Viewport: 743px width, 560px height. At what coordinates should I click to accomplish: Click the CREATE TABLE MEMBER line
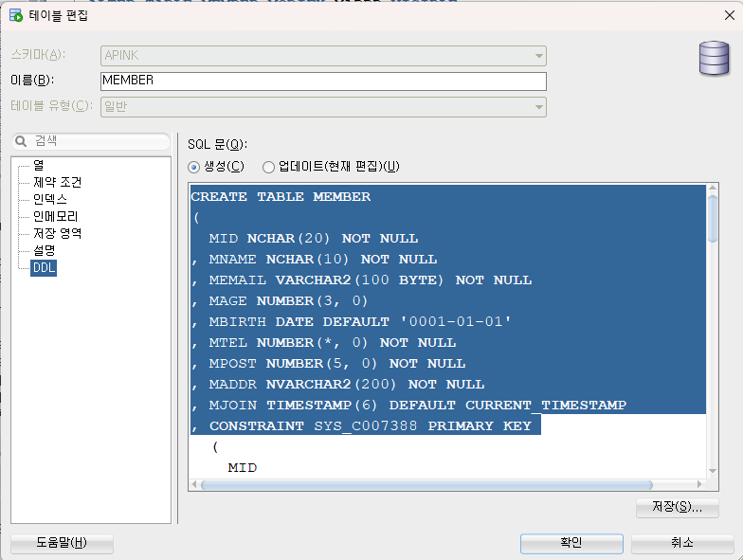281,197
